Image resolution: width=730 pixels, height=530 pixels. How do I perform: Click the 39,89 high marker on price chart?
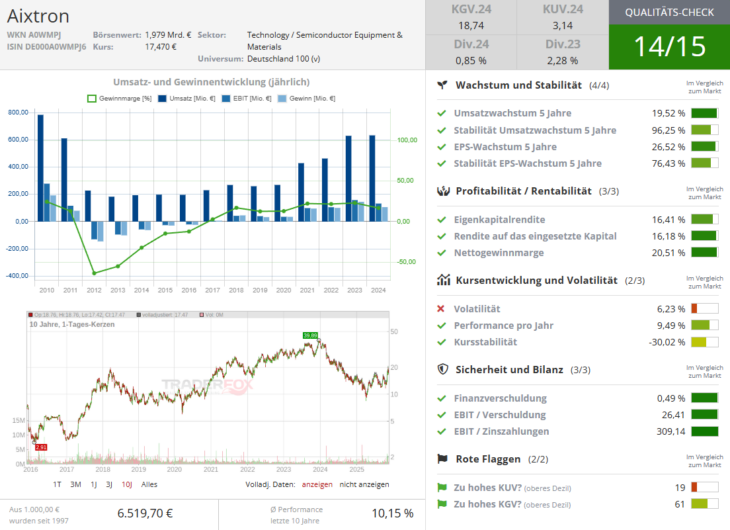[x=310, y=335]
